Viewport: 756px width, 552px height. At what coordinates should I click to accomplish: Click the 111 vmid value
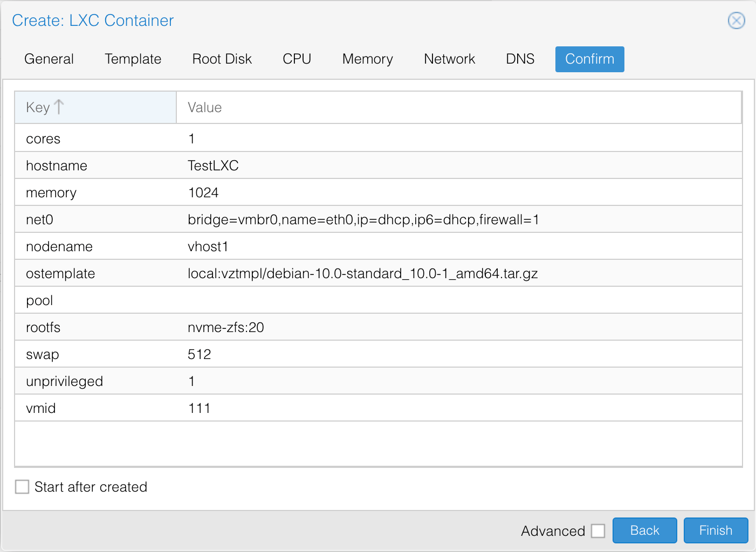(x=199, y=408)
